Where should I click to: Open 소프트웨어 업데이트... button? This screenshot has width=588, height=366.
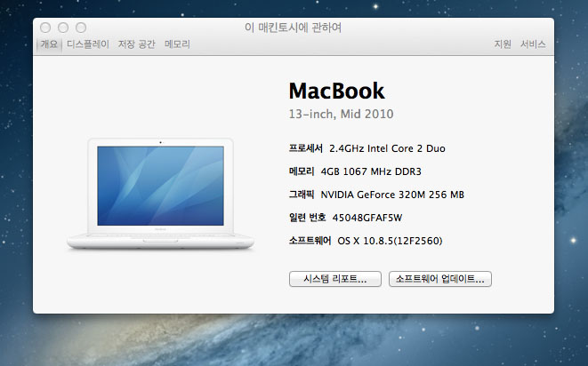pyautogui.click(x=440, y=279)
